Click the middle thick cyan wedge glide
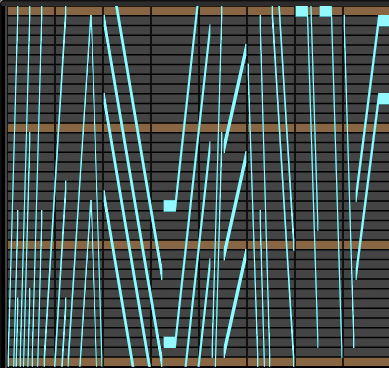The height and width of the screenshot is (368, 389). [x=235, y=205]
